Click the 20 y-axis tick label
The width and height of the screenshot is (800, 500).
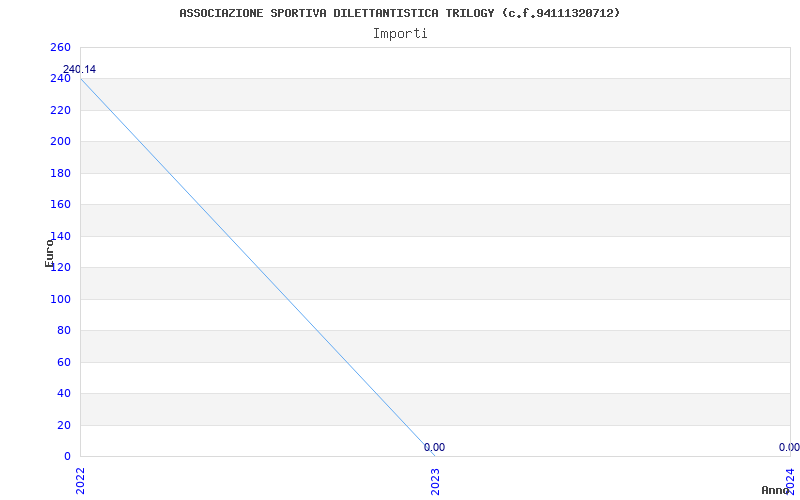(63, 425)
